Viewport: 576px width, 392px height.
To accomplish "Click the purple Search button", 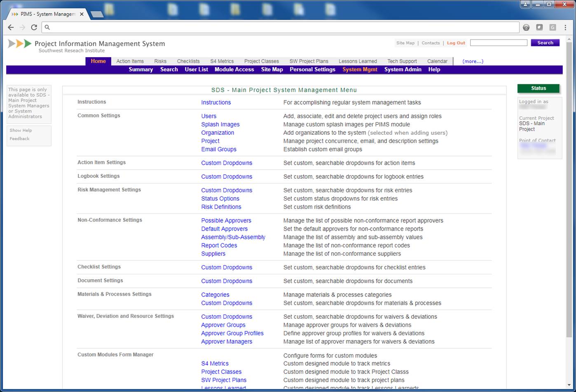I will [545, 43].
